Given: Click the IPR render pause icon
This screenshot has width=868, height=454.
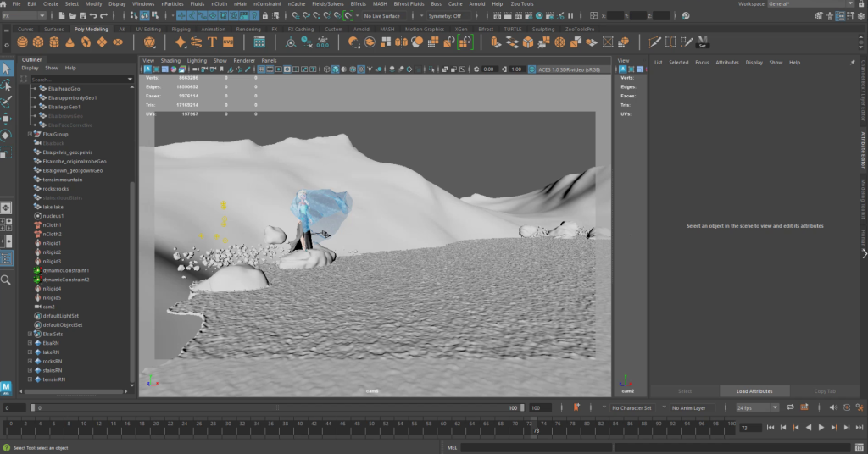Looking at the screenshot, I should point(570,16).
